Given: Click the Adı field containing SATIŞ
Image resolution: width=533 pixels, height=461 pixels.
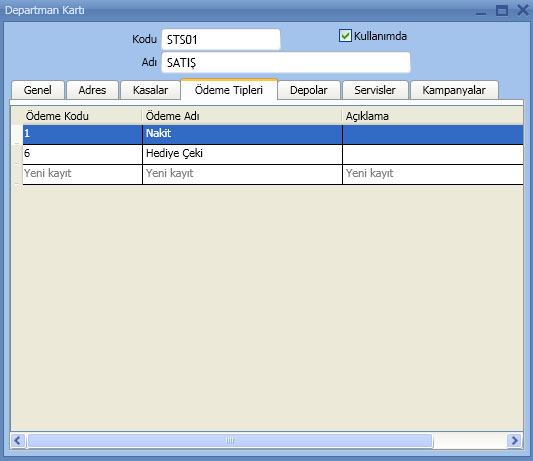Looking at the screenshot, I should pos(286,63).
